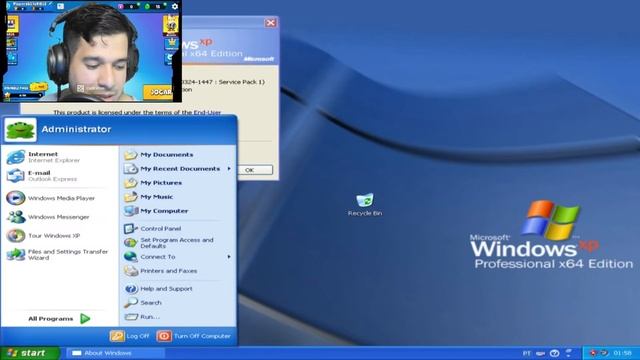Click the Printers and Faxes icon

[x=131, y=271]
